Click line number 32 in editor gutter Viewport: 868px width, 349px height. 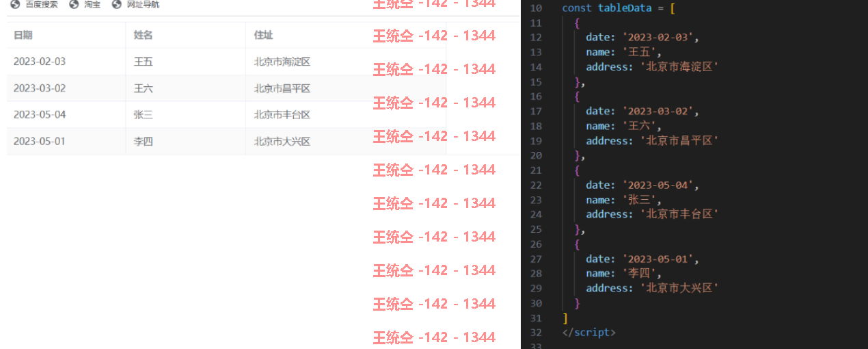pyautogui.click(x=536, y=333)
